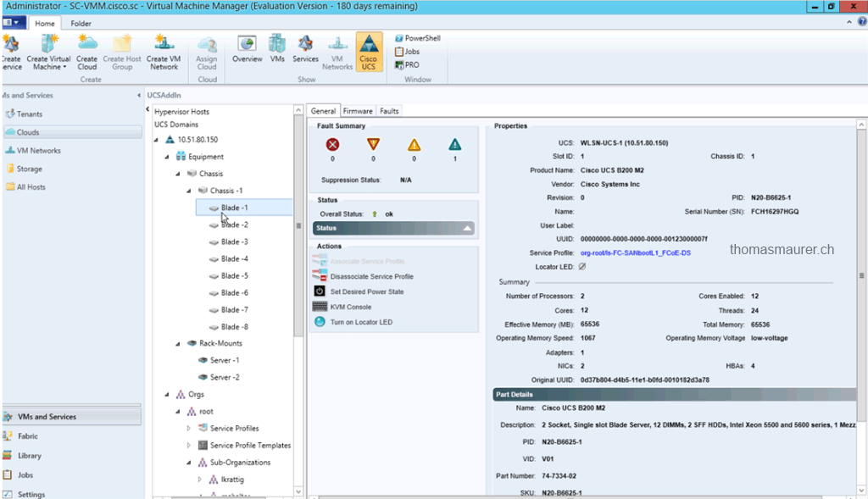Screen dimensions: 868x499
Task: Collapse the Equipment tree node
Action: pos(167,157)
